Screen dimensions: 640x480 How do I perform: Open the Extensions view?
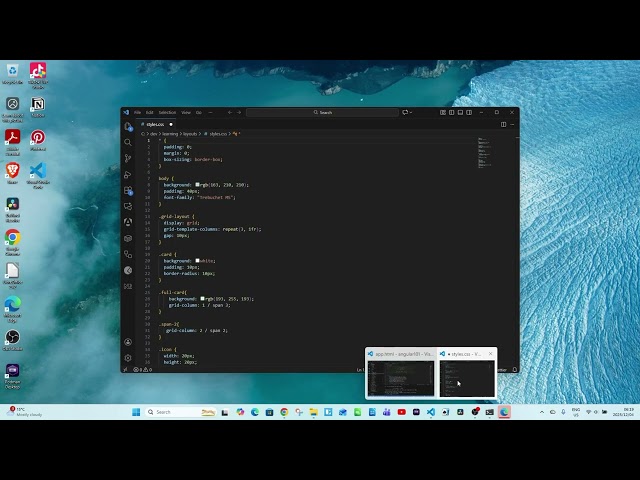[x=128, y=190]
